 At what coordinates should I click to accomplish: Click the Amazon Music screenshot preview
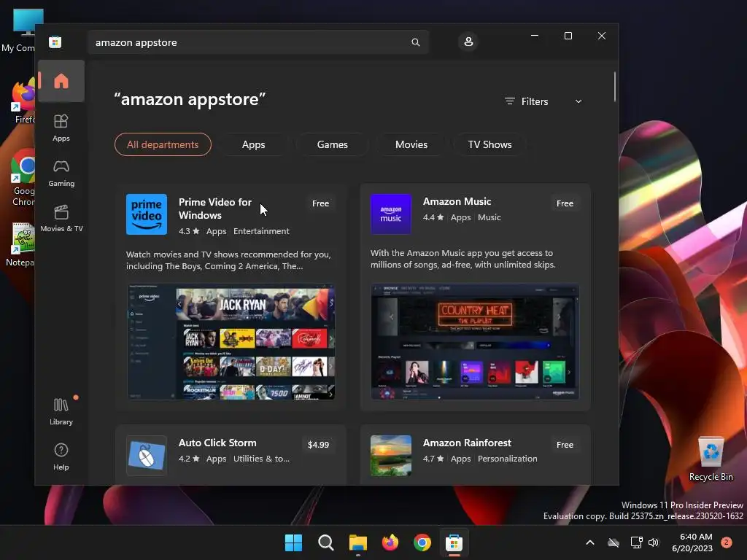[x=475, y=342]
